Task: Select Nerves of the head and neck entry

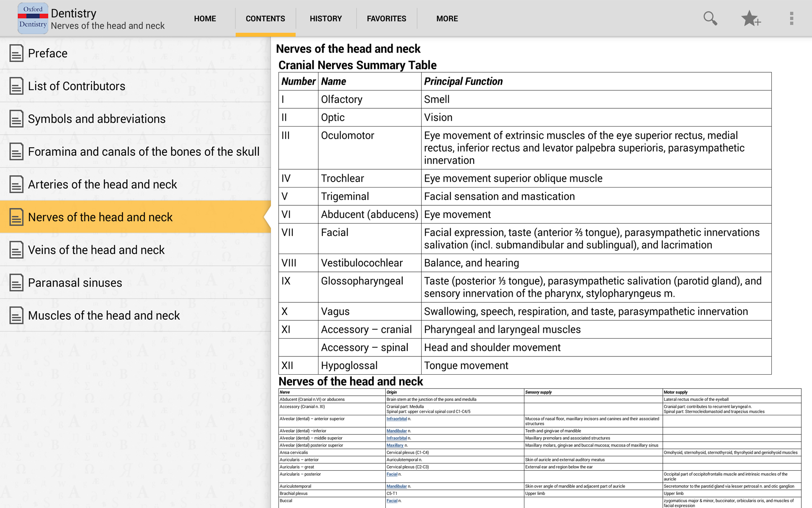Action: coord(135,217)
